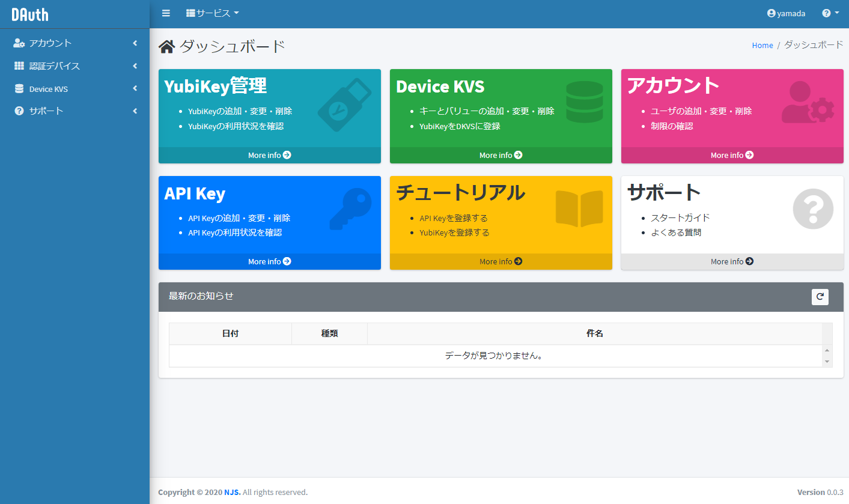
Task: Expand the 認証デバイス sidebar chevron
Action: [x=135, y=66]
